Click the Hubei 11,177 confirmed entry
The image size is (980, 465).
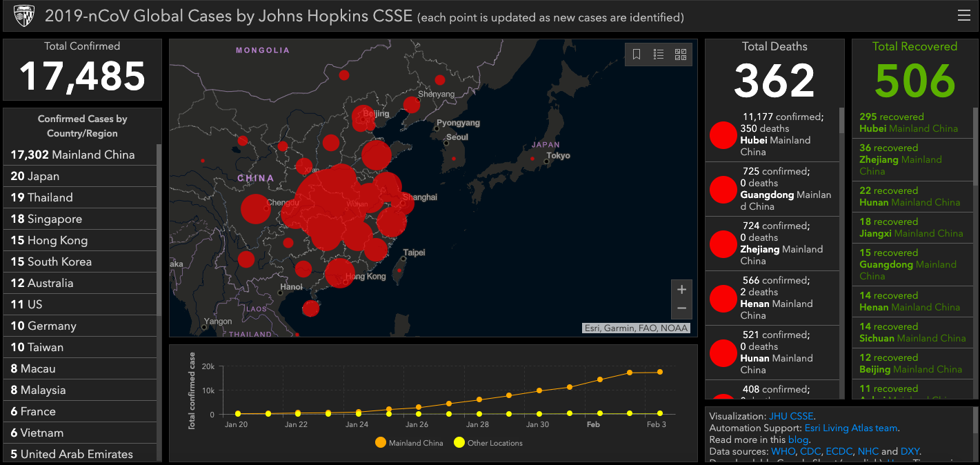click(x=772, y=135)
